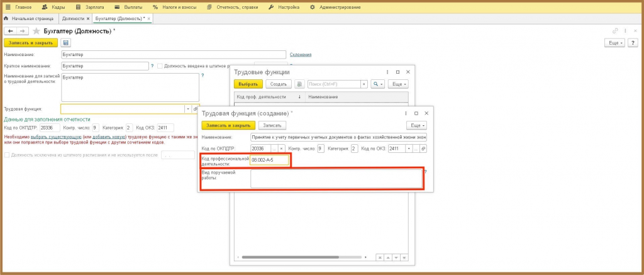The image size is (644, 275).
Task: Toggle Должность исключена из штатного расписания checkbox
Action: click(x=6, y=155)
